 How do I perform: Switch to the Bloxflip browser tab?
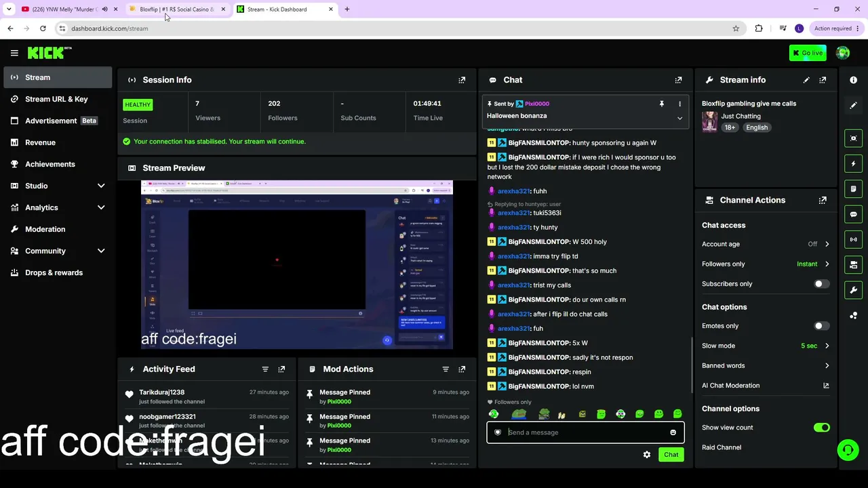tap(177, 9)
